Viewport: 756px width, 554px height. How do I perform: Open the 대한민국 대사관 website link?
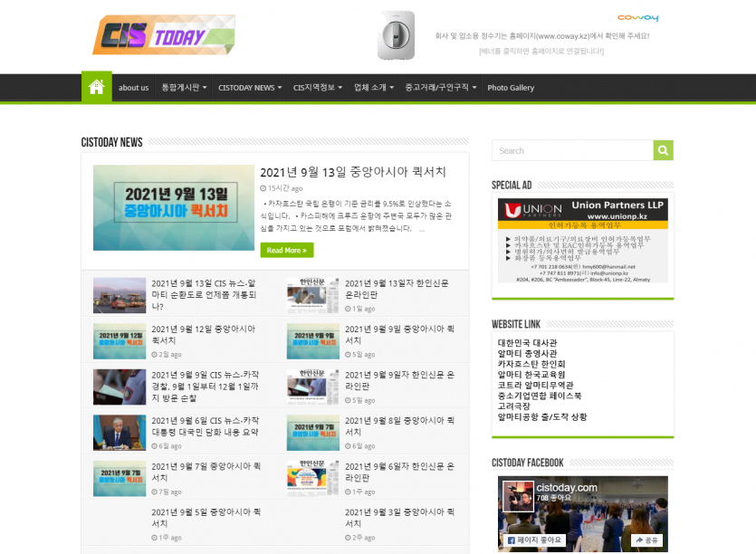pos(527,343)
